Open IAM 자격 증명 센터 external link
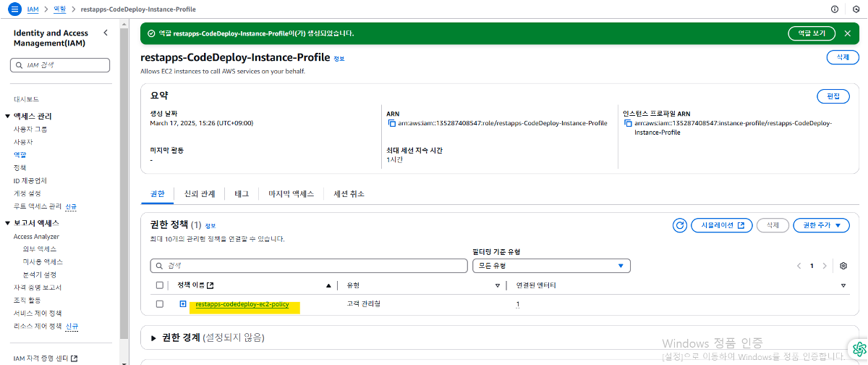The image size is (868, 365). pyautogui.click(x=46, y=358)
